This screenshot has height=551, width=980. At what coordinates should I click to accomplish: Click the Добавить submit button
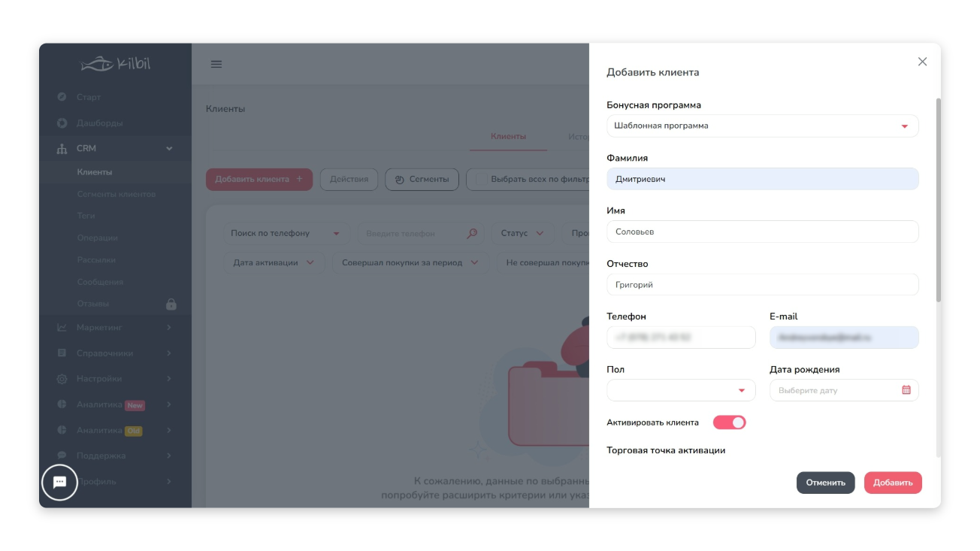tap(893, 483)
